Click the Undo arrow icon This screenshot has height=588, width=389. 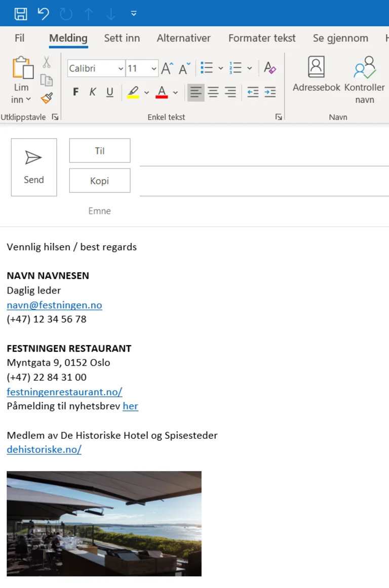click(44, 14)
